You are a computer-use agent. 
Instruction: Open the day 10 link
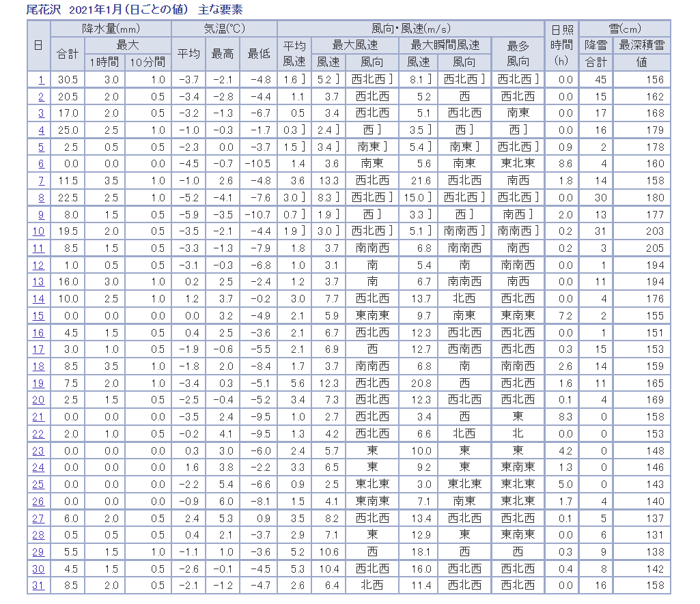pyautogui.click(x=38, y=231)
